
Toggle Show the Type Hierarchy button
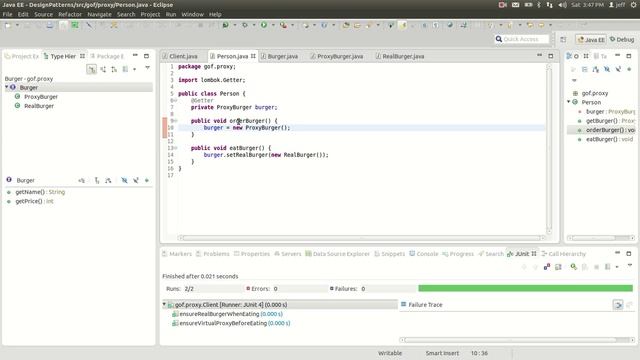91,69
